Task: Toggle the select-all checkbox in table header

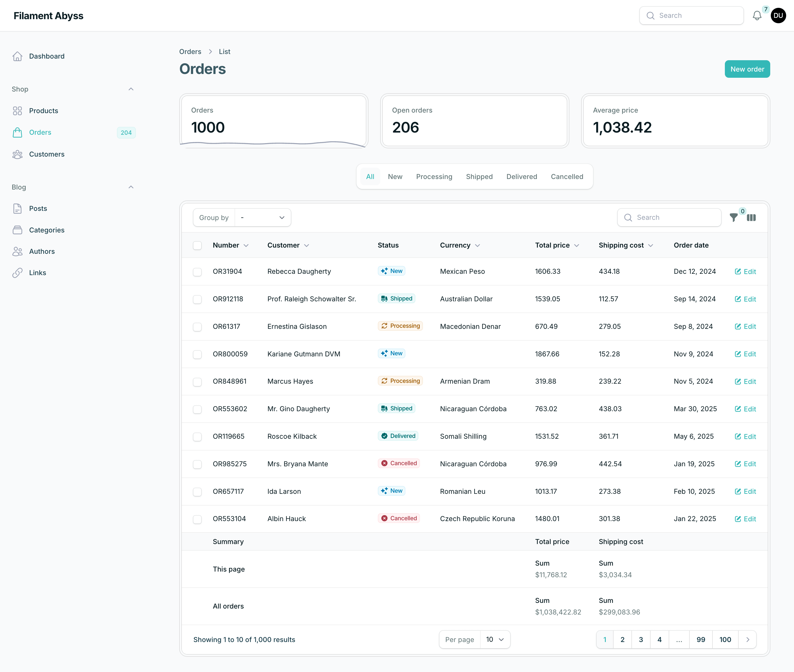Action: coord(197,245)
